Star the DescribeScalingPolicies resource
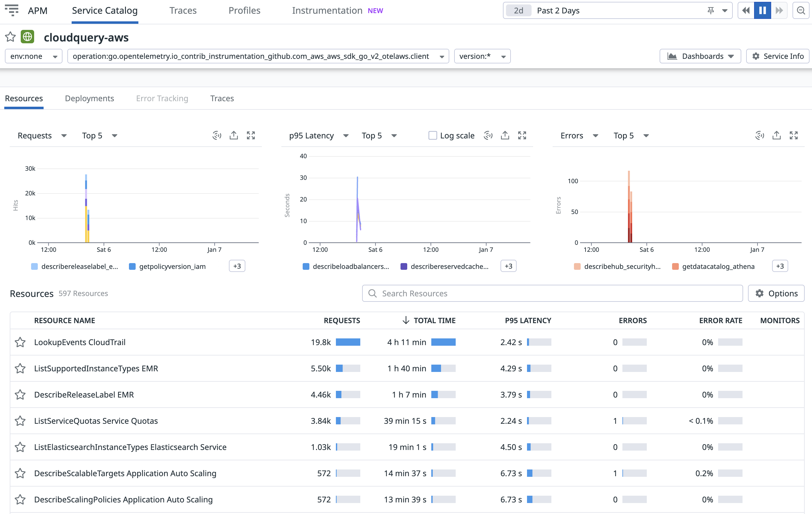812x514 pixels. 20,499
